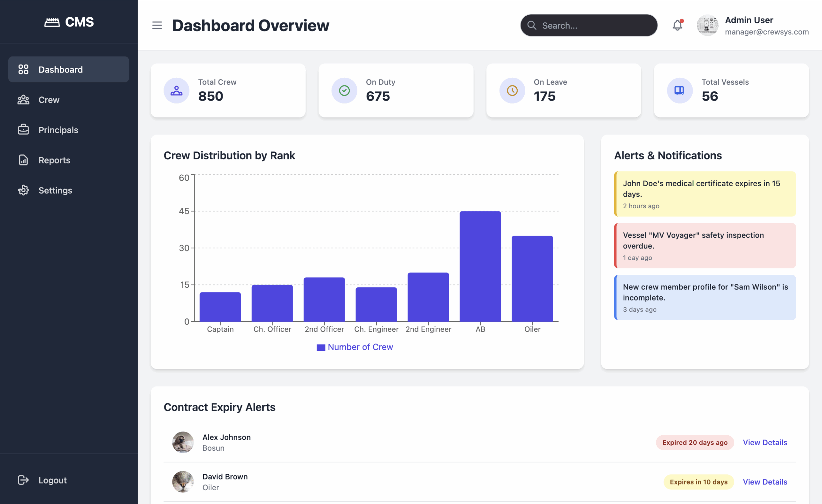Click the On Duty checkmark icon
This screenshot has width=822, height=504.
tap(344, 91)
